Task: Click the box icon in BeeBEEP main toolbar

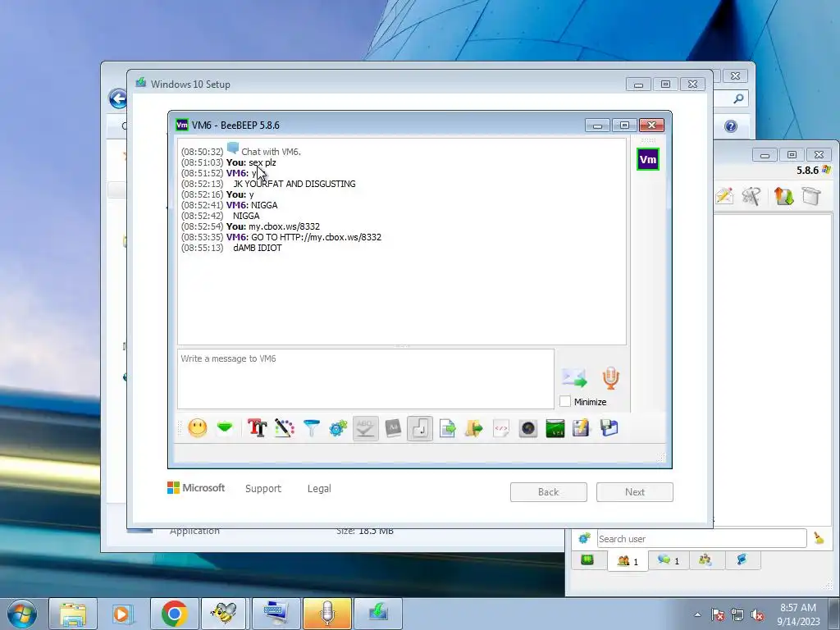Action: [x=811, y=196]
